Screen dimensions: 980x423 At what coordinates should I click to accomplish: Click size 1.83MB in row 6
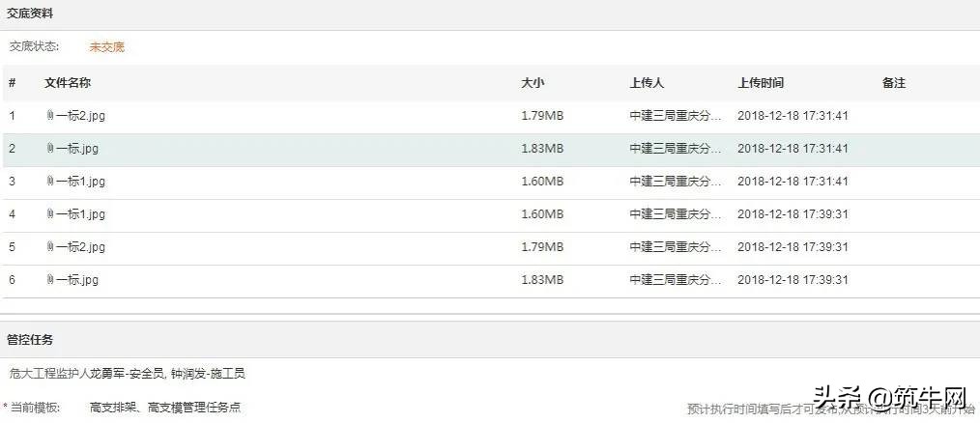(x=542, y=280)
